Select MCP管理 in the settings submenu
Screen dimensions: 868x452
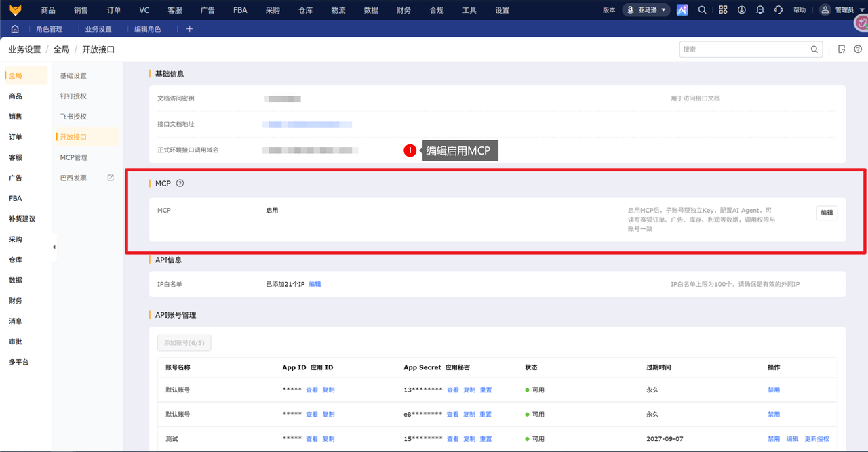click(x=74, y=157)
